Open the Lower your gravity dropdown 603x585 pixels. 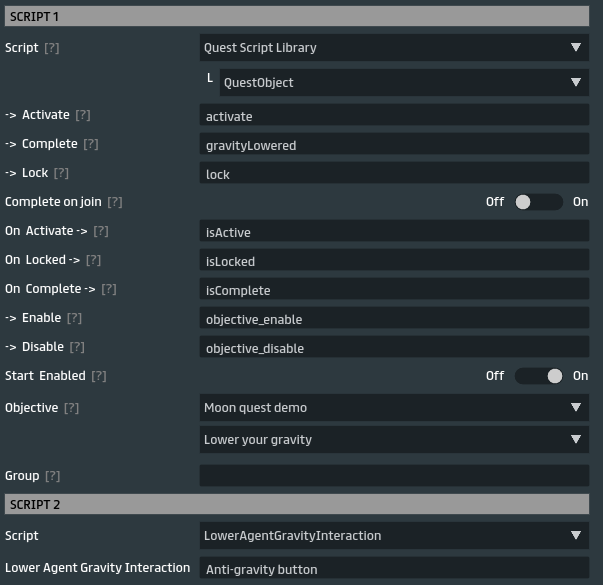(x=394, y=439)
